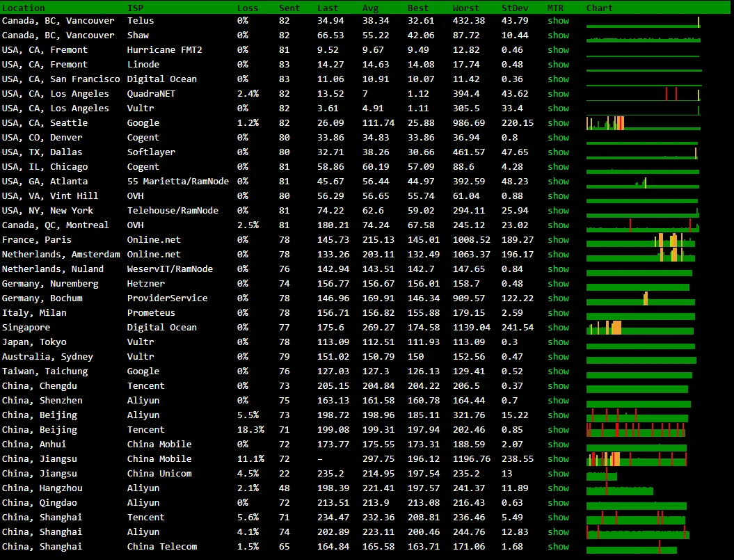Open MTR link for QuadraNET Los Angeles
This screenshot has height=560, width=734.
point(559,94)
